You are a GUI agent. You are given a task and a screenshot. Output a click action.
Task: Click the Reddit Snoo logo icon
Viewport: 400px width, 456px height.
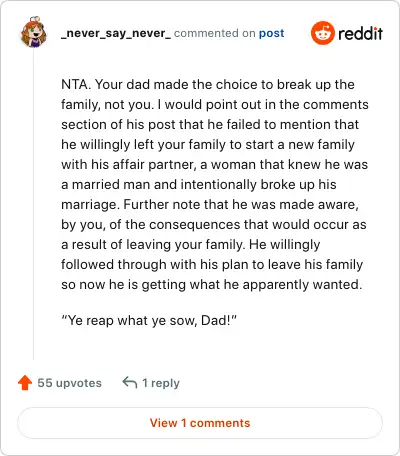point(322,33)
